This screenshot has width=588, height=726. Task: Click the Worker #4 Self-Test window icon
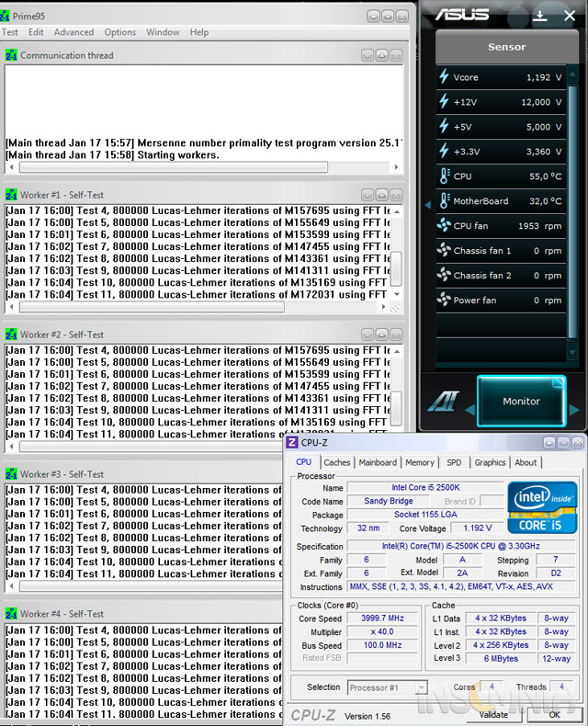tap(11, 614)
